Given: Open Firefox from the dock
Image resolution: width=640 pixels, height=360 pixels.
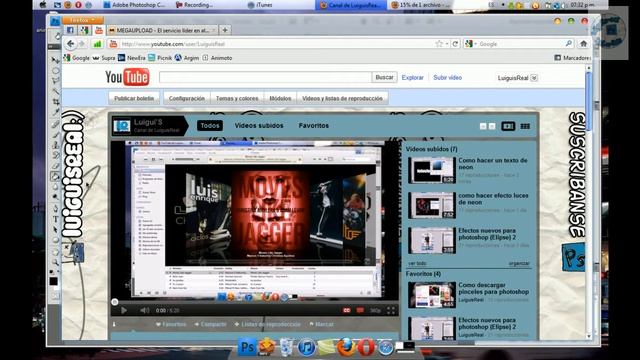Looking at the screenshot, I should pos(346,348).
